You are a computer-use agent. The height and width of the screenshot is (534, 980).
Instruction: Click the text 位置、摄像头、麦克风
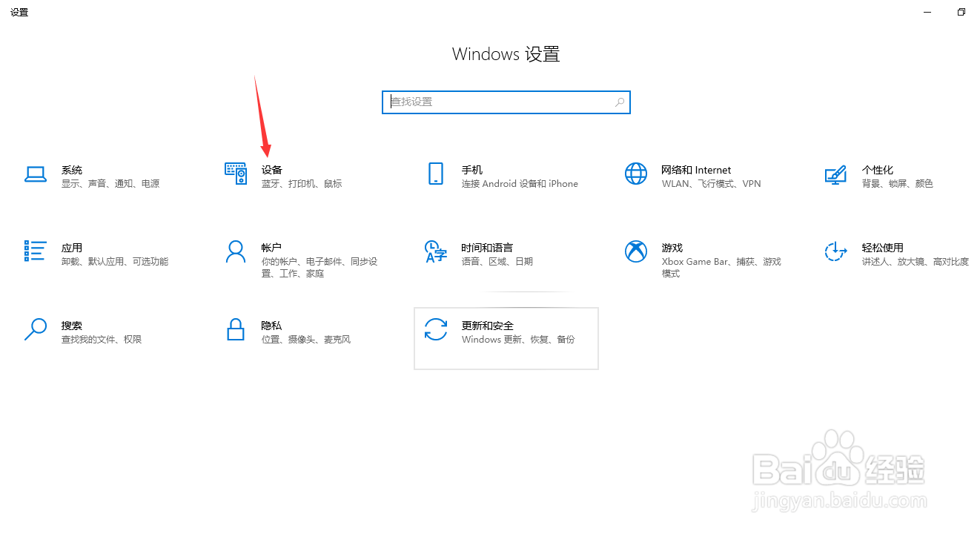(306, 340)
